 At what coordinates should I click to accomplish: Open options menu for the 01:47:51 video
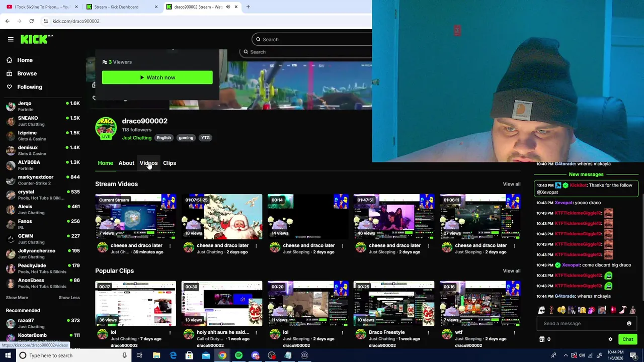tap(428, 246)
